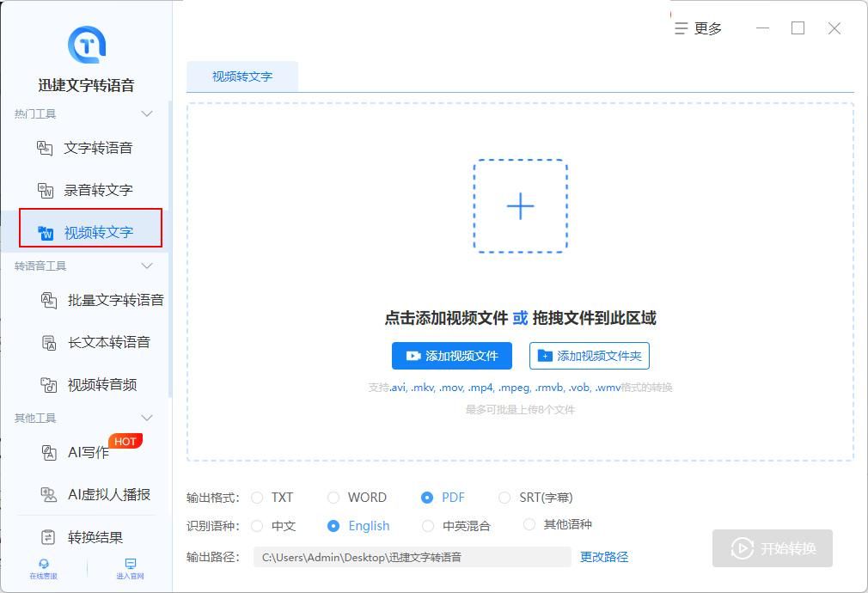Click the 开始转换 button
The width and height of the screenshot is (868, 593).
coord(773,548)
